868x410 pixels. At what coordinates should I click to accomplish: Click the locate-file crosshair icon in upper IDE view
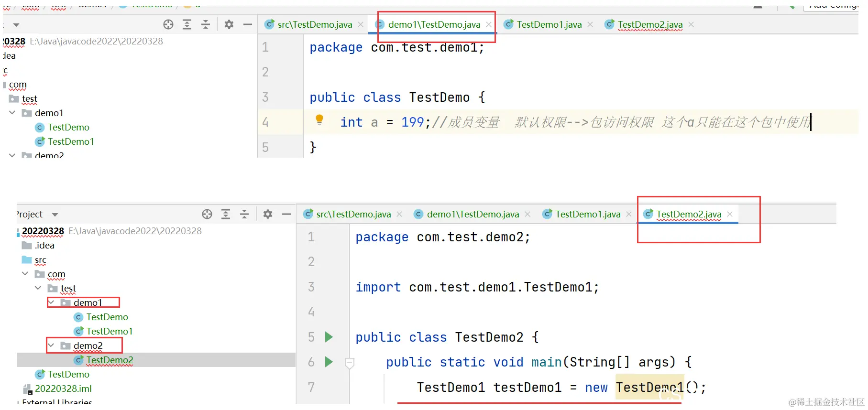point(168,24)
